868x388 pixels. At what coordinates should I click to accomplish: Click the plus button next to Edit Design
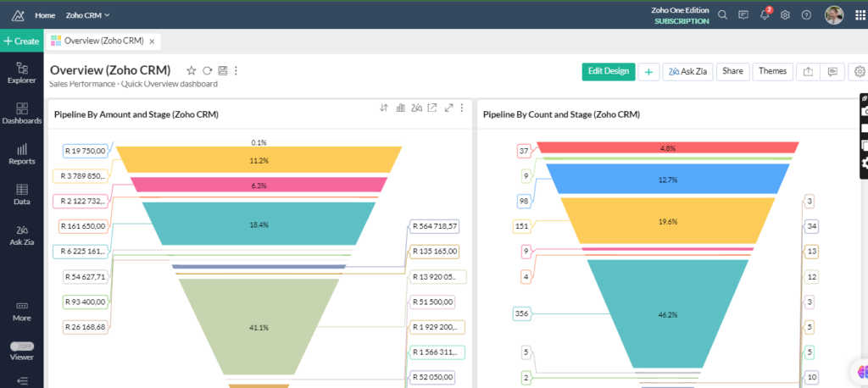click(x=648, y=72)
